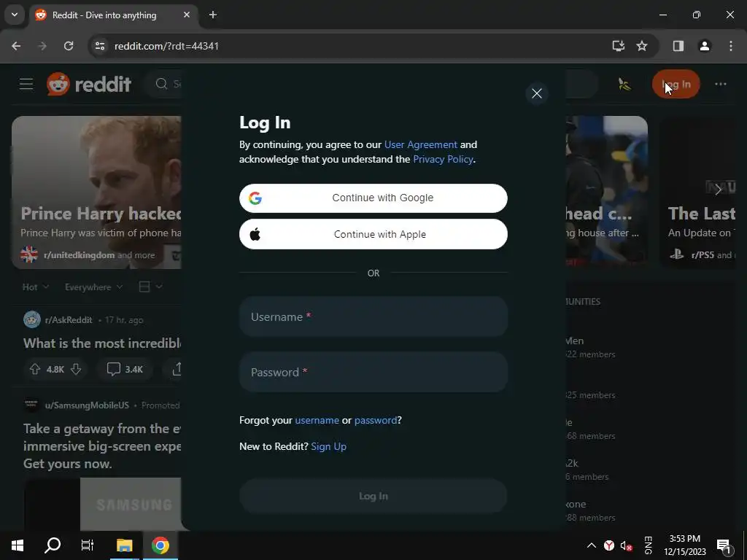
Task: Open The Last trending card
Action: click(x=698, y=192)
